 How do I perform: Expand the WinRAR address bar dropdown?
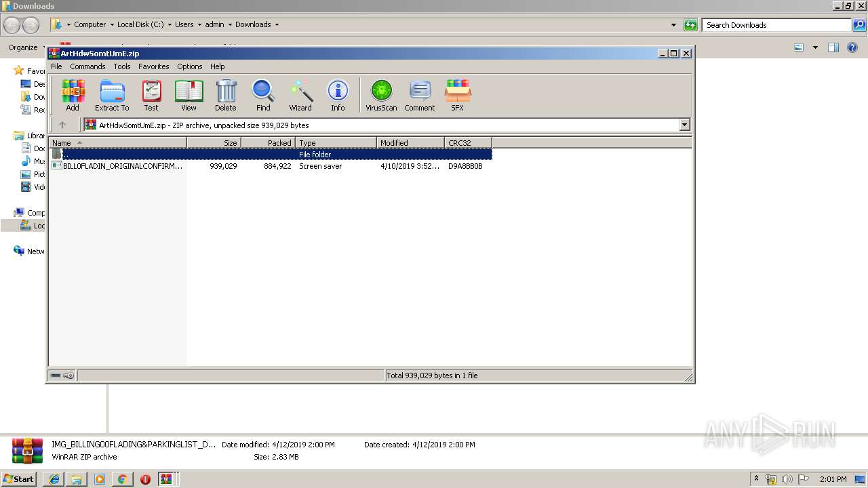(684, 125)
